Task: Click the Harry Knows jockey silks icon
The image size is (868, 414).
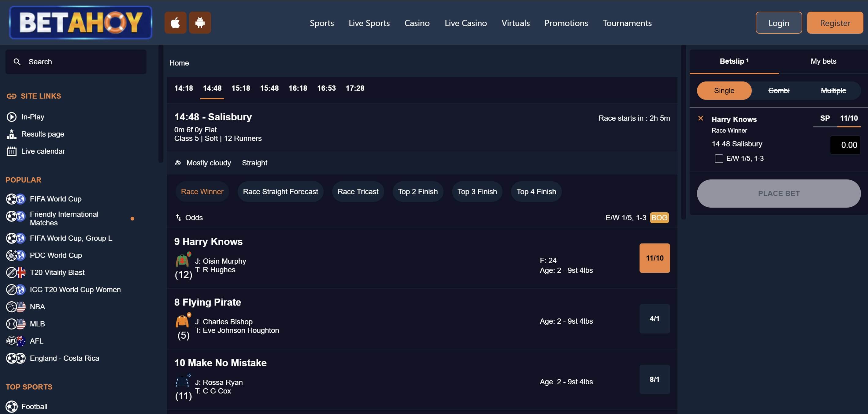Action: tap(183, 259)
